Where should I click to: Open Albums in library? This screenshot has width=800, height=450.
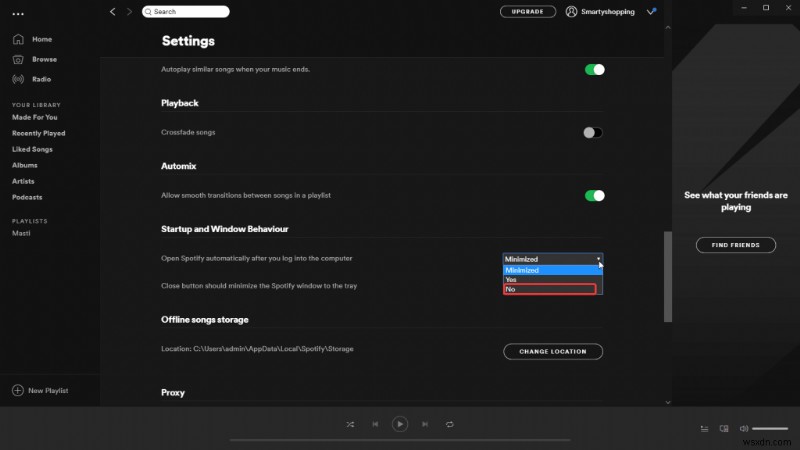(24, 165)
